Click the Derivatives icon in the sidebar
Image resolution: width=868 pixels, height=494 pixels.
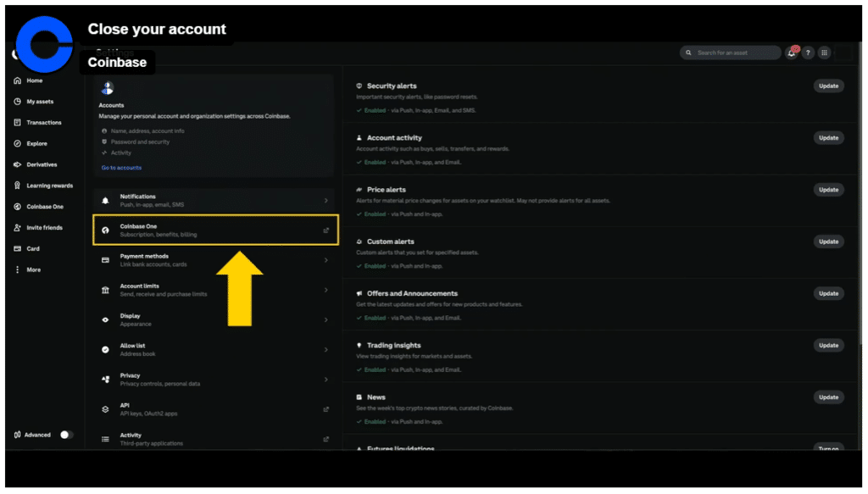point(17,165)
